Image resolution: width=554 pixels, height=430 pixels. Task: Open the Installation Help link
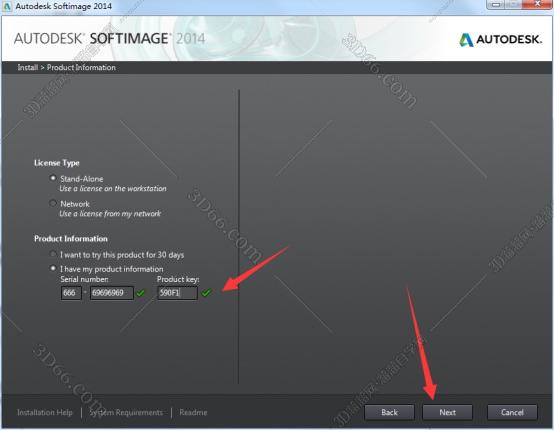coord(45,412)
